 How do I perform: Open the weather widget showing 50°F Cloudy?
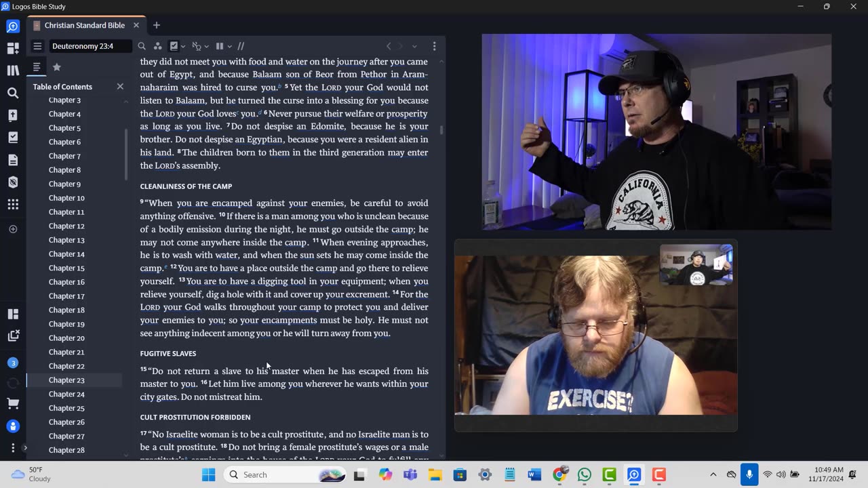(32, 474)
